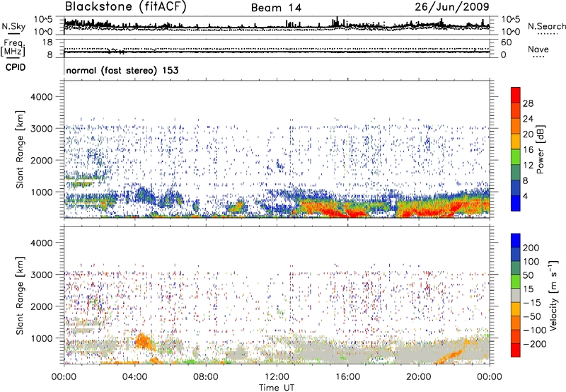Click the "08:00" time tick label
This screenshot has width=566, height=392.
click(x=206, y=377)
